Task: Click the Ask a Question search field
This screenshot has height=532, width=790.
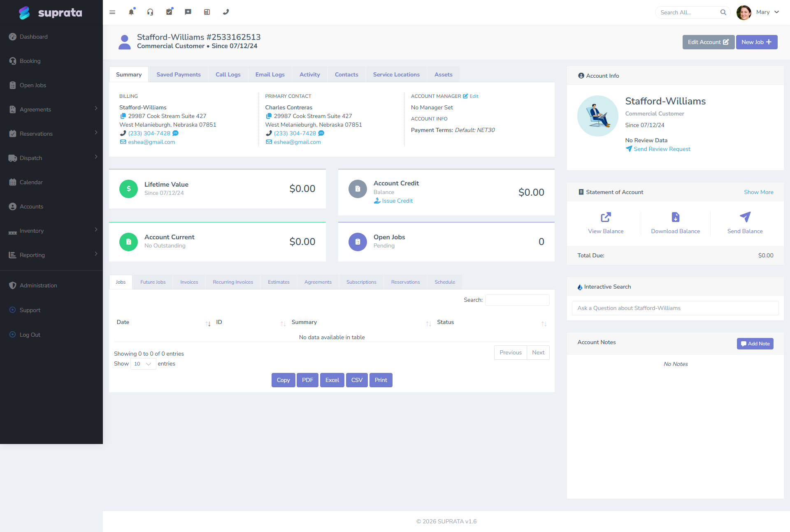Action: click(x=675, y=308)
